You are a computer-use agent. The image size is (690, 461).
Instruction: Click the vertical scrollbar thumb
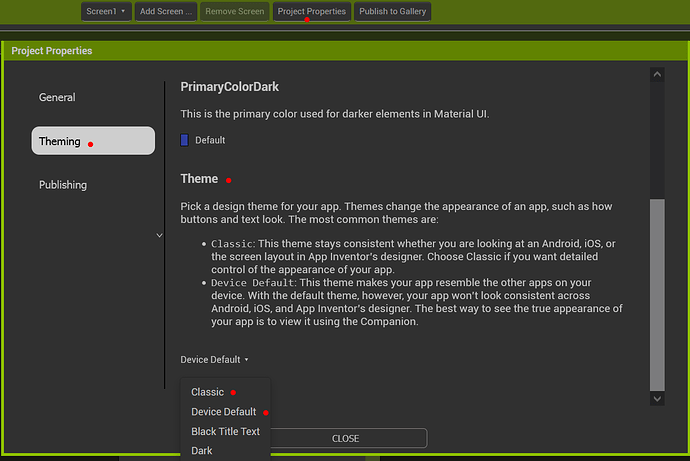[657, 295]
